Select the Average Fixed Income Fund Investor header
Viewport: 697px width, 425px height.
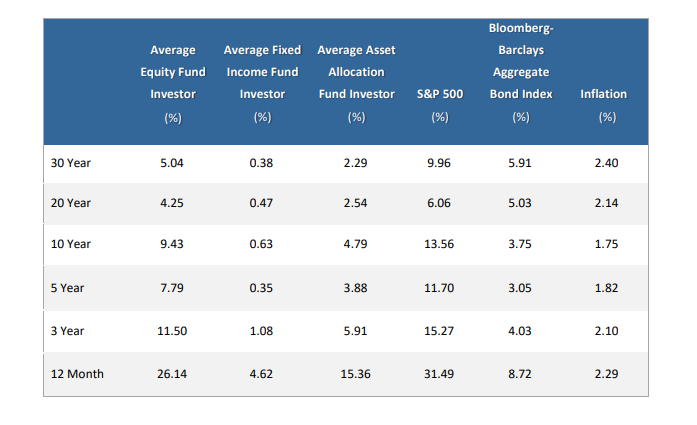262,83
